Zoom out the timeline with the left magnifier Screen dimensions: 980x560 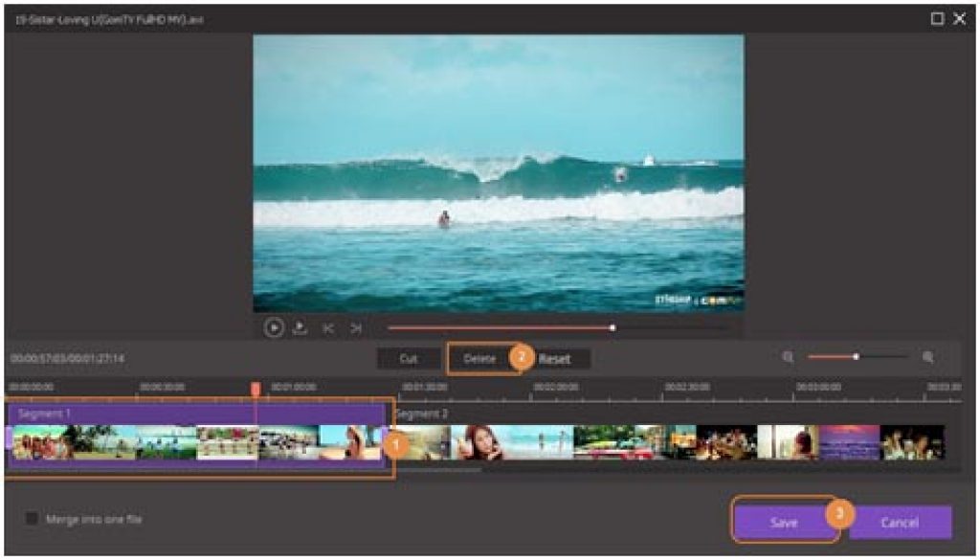point(788,356)
